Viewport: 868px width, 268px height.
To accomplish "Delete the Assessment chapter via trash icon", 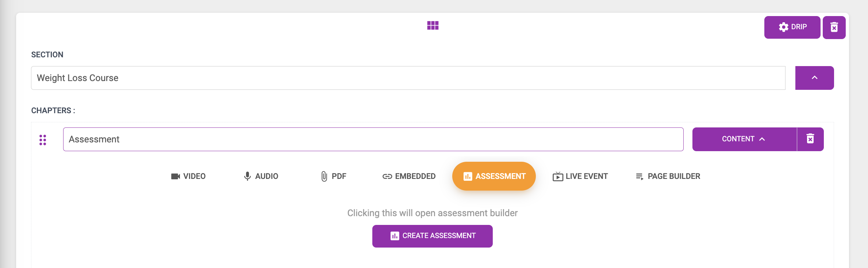I will [x=810, y=139].
